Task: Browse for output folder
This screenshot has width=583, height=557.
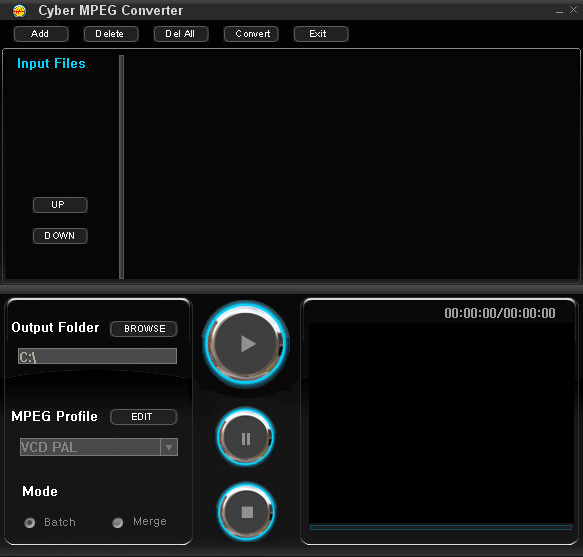Action: 144,329
